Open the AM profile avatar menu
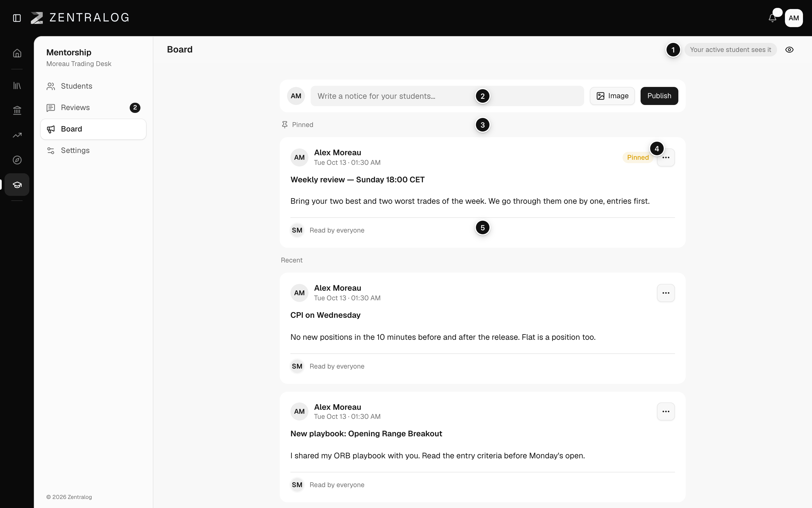Image resolution: width=812 pixels, height=508 pixels. tap(794, 18)
